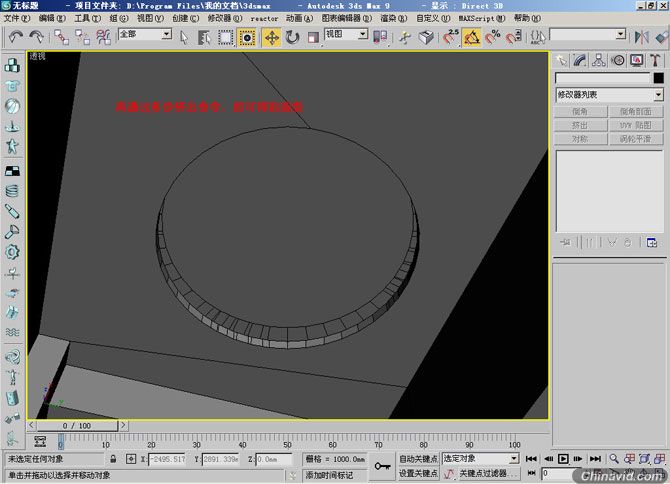The height and width of the screenshot is (484, 670).
Task: Click the 涡轮平滑 modifier button
Action: [635, 139]
